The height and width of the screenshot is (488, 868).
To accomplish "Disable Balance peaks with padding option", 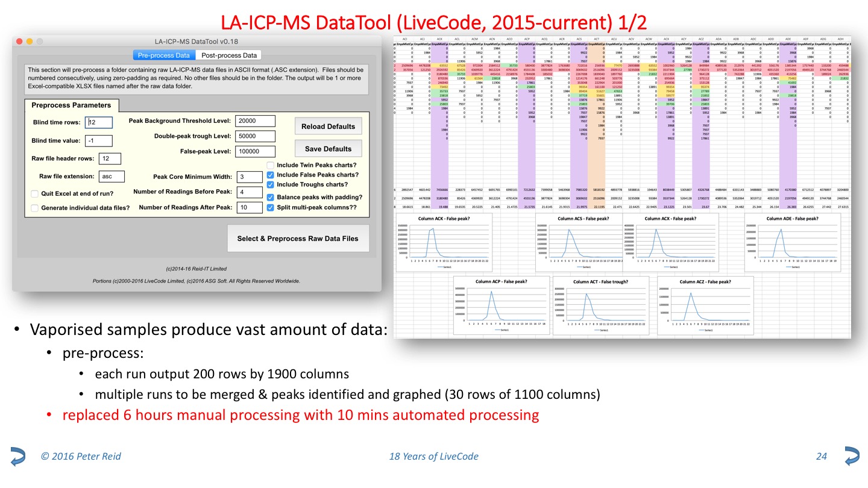I will tap(271, 197).
